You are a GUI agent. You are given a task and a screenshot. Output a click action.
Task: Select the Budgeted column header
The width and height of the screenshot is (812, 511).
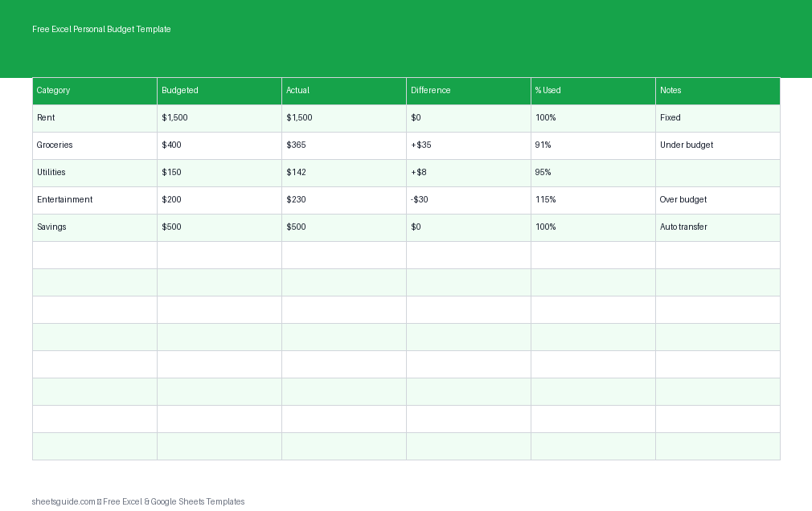[219, 91]
